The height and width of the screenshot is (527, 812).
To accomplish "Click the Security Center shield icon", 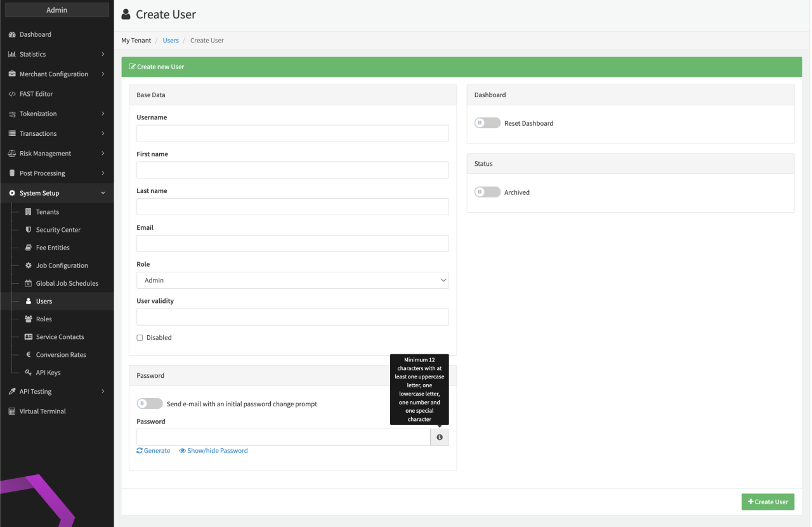I will [x=28, y=230].
